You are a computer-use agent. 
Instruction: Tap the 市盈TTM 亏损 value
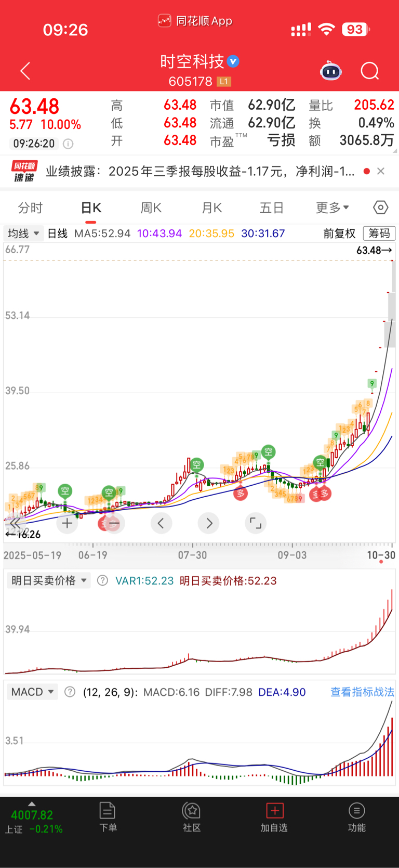pos(281,140)
